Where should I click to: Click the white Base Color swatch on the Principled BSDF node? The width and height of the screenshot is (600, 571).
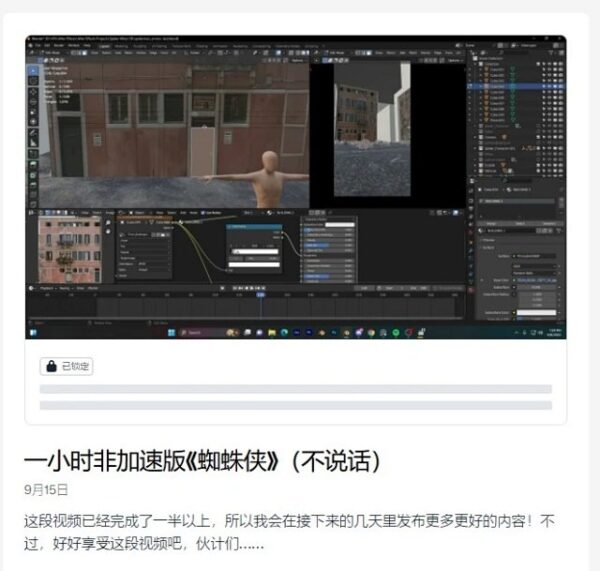pos(340,224)
